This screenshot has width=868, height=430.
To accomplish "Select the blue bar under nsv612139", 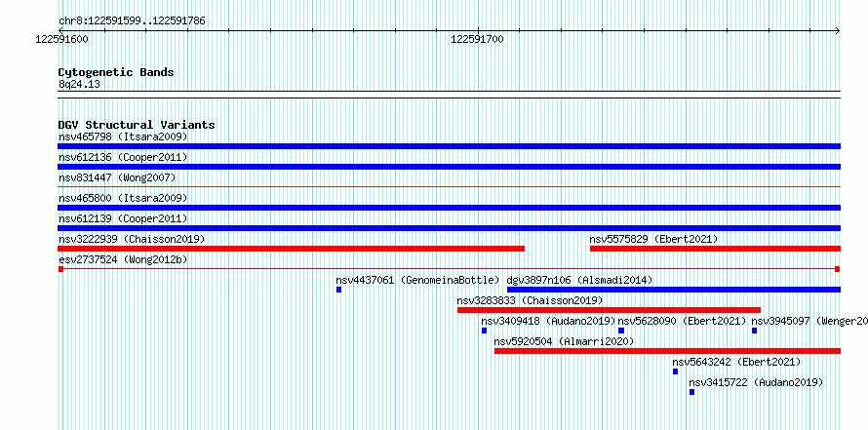I will pyautogui.click(x=449, y=228).
